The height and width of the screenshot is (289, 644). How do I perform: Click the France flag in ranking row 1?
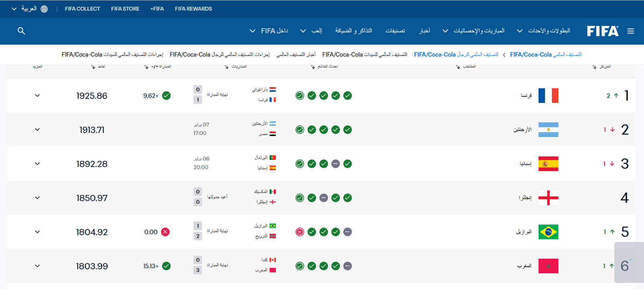[x=548, y=96]
